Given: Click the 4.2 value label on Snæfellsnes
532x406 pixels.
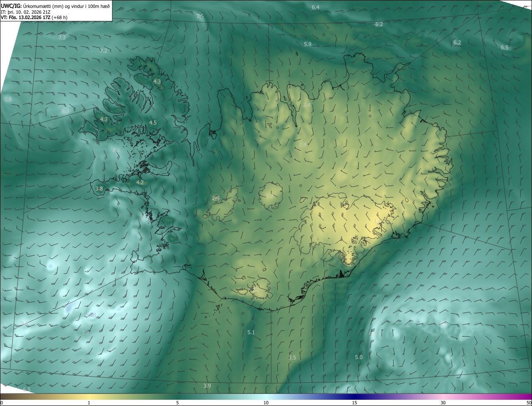Looking at the screenshot, I should pos(140,182).
